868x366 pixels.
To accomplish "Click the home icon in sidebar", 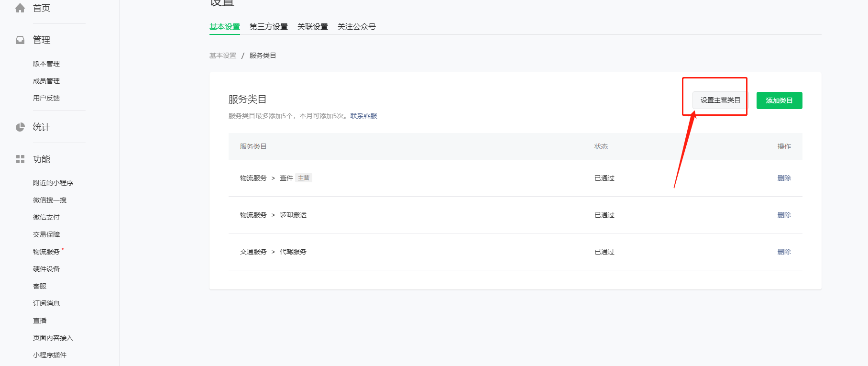I will coord(20,8).
